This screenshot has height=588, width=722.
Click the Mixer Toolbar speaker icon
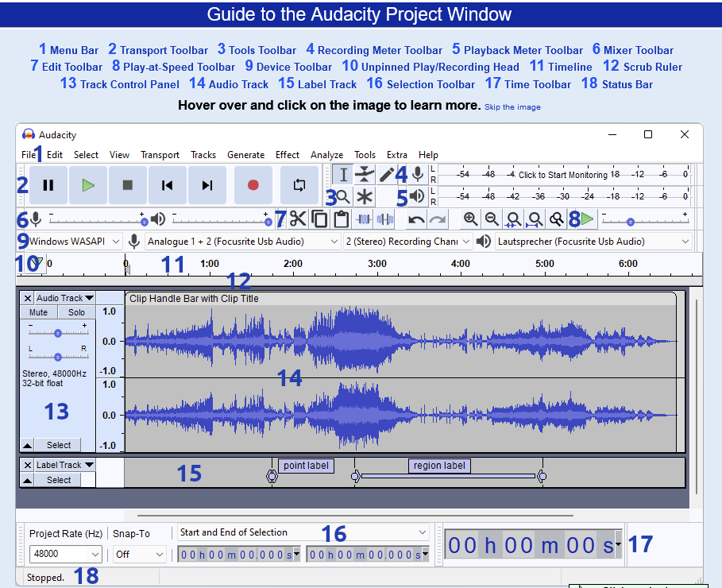pyautogui.click(x=158, y=219)
